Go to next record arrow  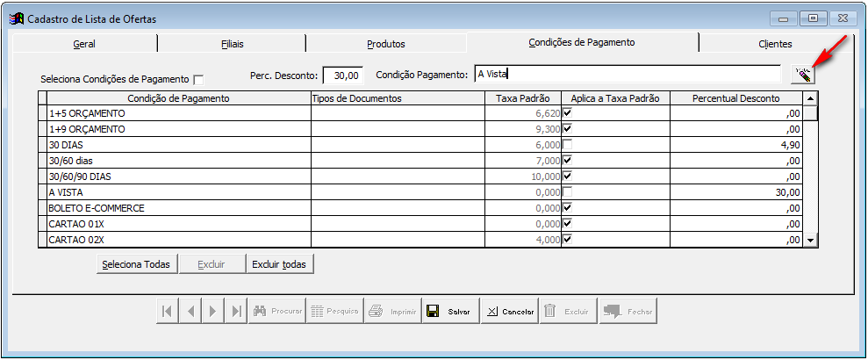pos(213,311)
